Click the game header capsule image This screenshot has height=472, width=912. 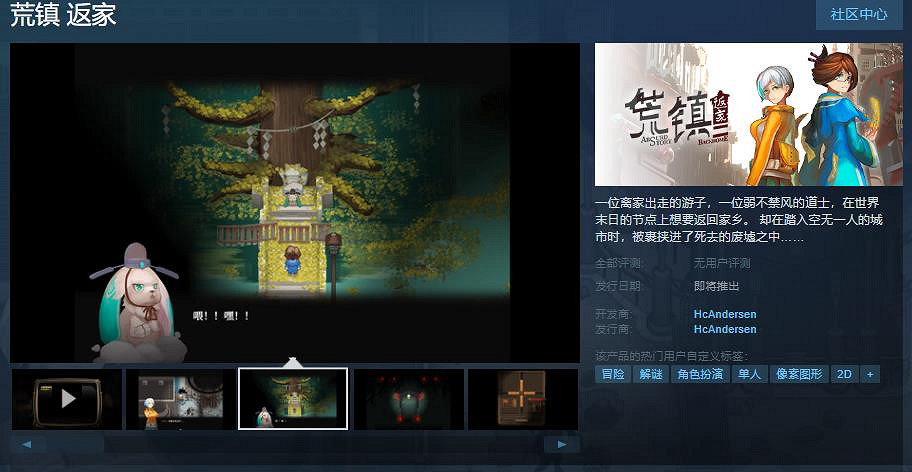(749, 114)
